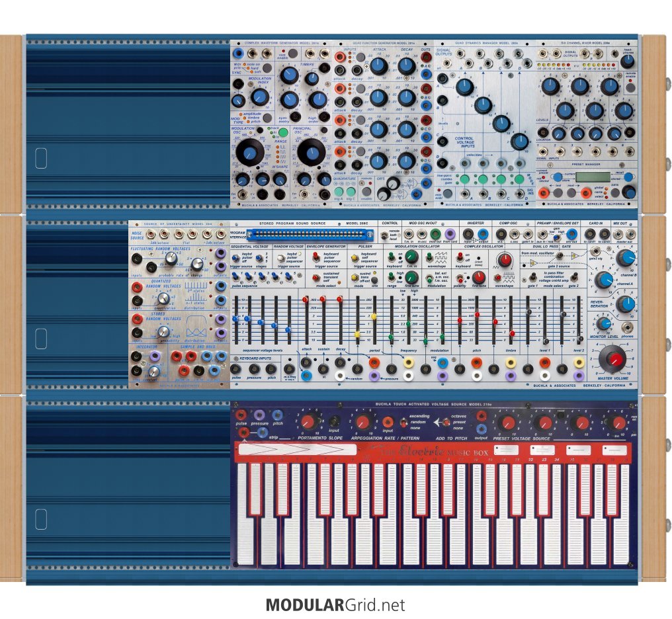Turn the Modulation Index knob on the 261e
This screenshot has width=672, height=619.
click(260, 97)
